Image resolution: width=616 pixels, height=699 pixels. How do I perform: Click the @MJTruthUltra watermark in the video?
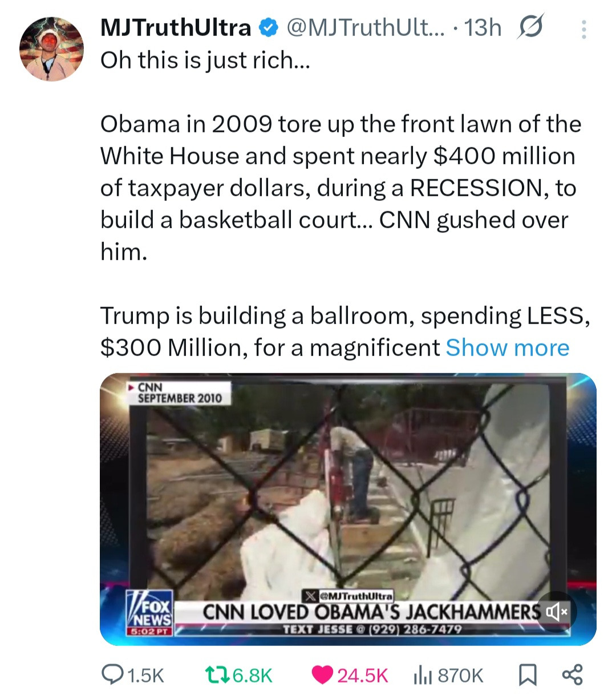348,596
